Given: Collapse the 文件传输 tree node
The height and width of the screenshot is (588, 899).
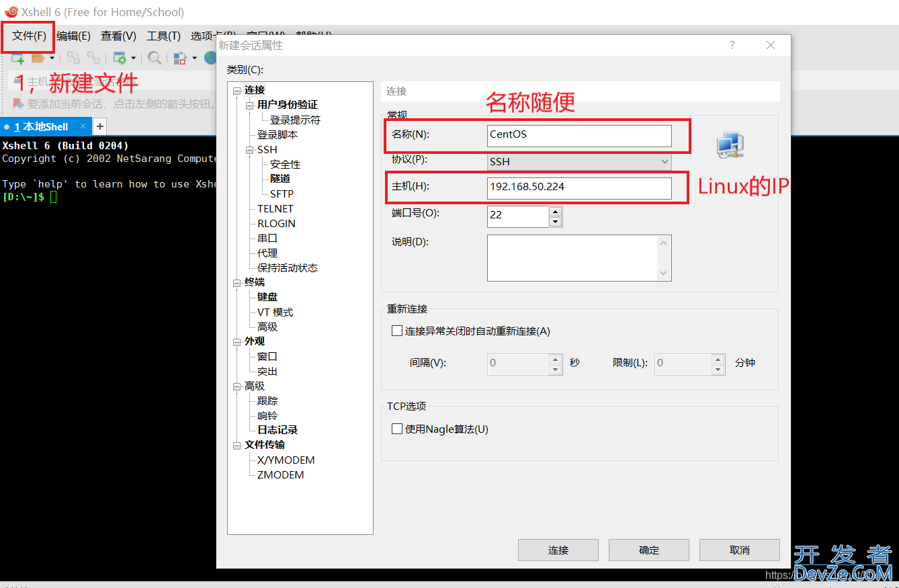Looking at the screenshot, I should point(237,446).
